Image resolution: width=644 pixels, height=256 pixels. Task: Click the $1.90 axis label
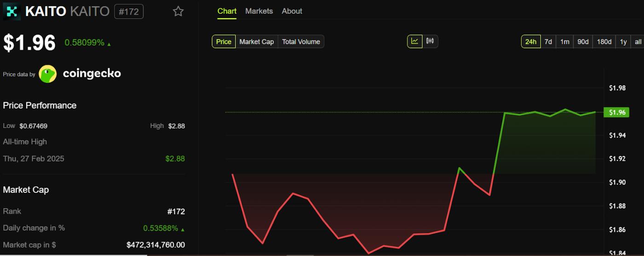[x=617, y=182]
